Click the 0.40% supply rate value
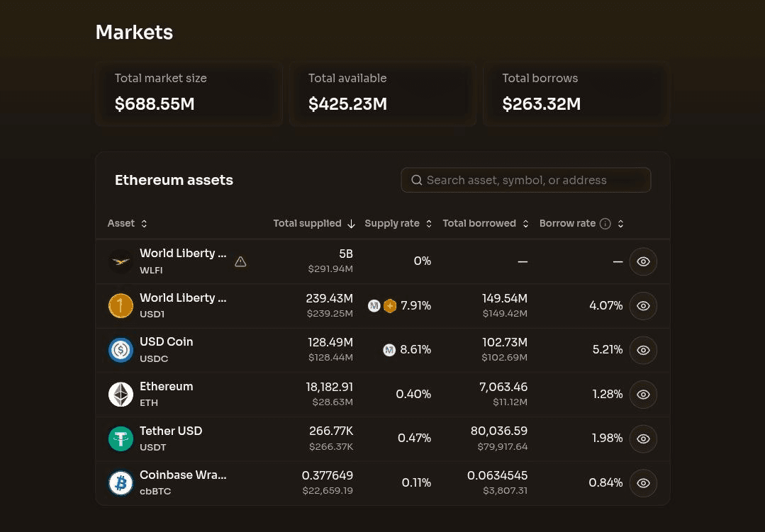This screenshot has width=765, height=532. click(413, 394)
